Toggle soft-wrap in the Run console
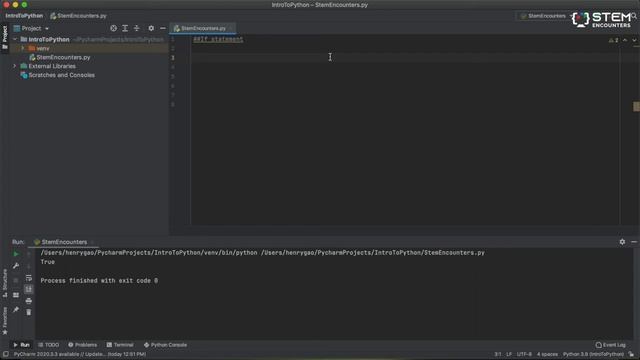 tap(29, 278)
